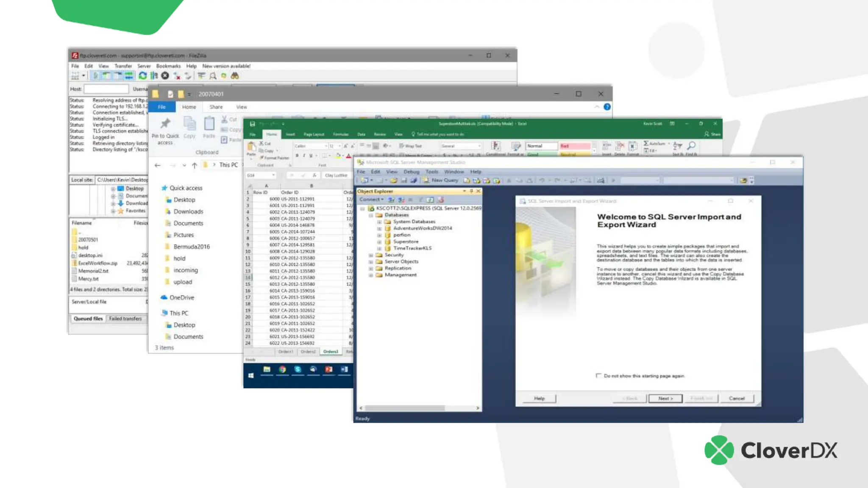The image size is (868, 488).
Task: Open Connect dropdown in Object Explorer
Action: click(372, 200)
